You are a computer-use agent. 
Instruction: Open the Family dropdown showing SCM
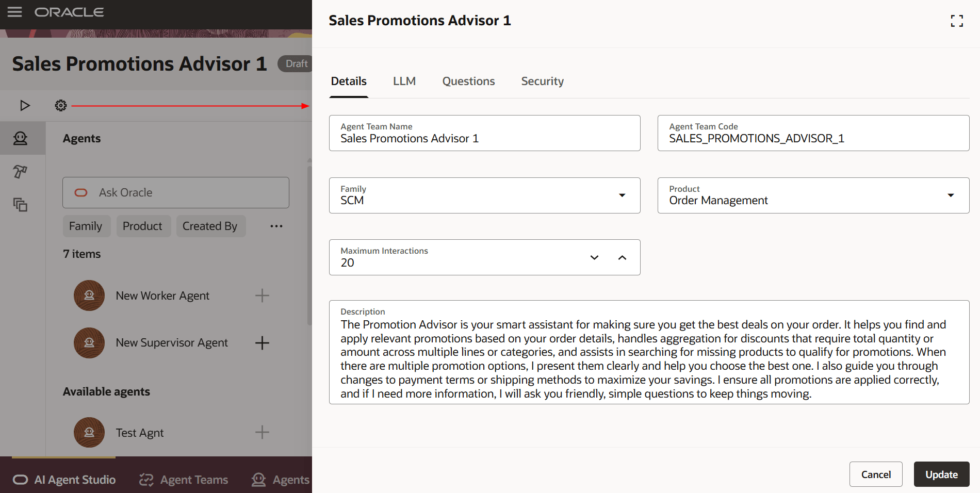click(x=623, y=196)
